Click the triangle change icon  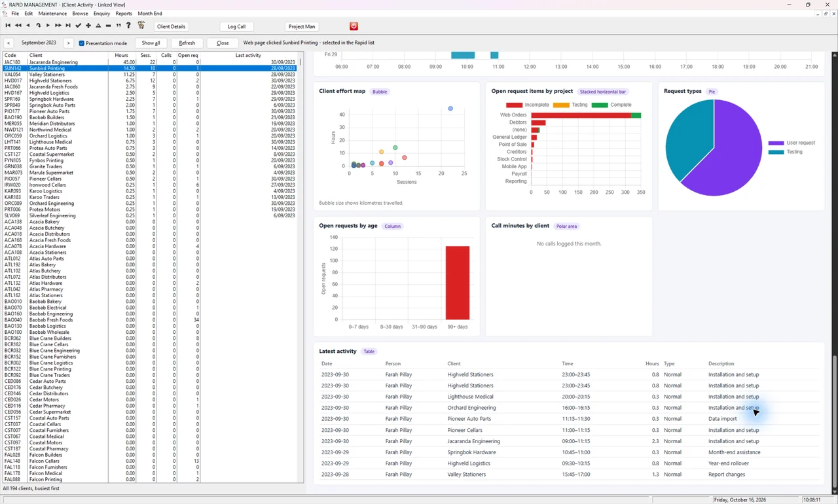tap(98, 26)
